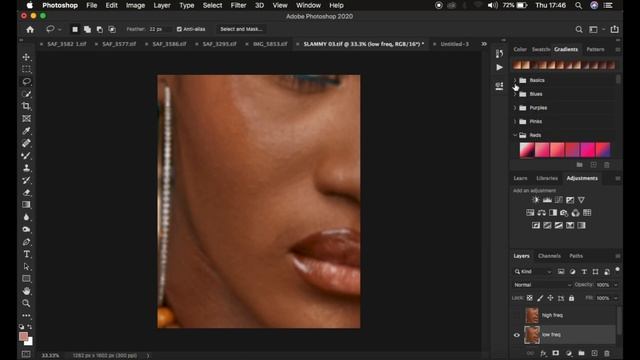Select the Gradient tool
Image resolution: width=640 pixels, height=360 pixels.
click(27, 204)
